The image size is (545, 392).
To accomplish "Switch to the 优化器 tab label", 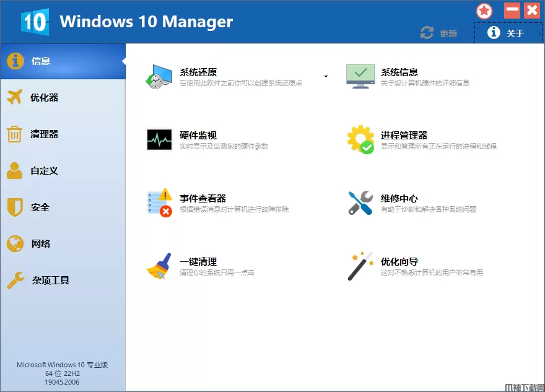I will 44,98.
